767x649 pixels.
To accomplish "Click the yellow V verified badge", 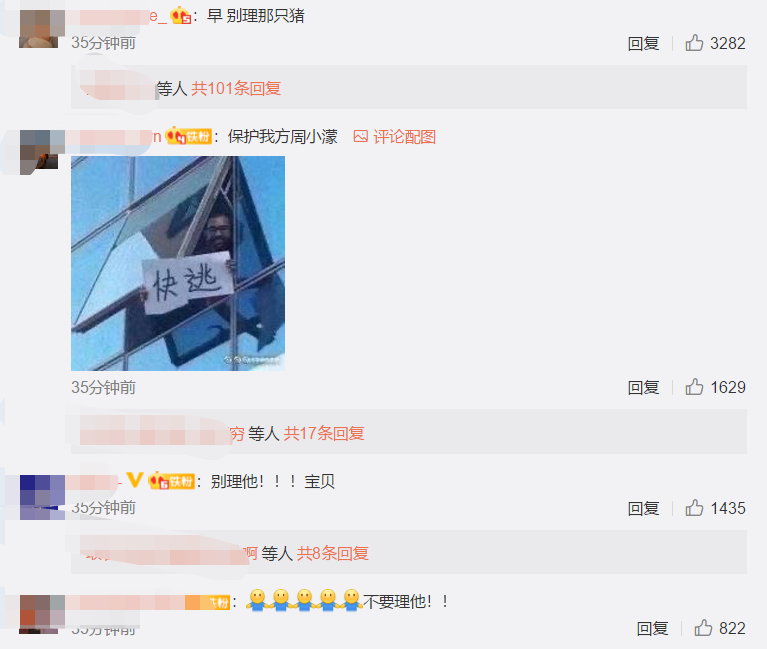I will tap(135, 480).
